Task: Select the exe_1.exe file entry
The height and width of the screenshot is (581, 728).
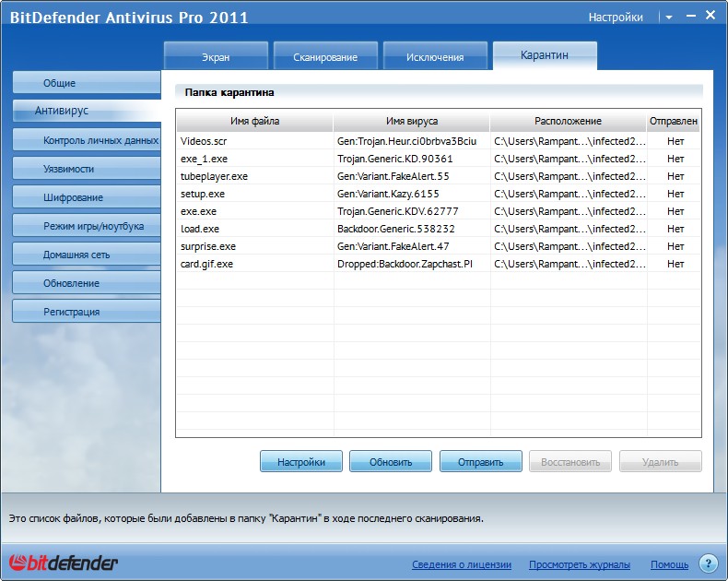Action: 439,159
